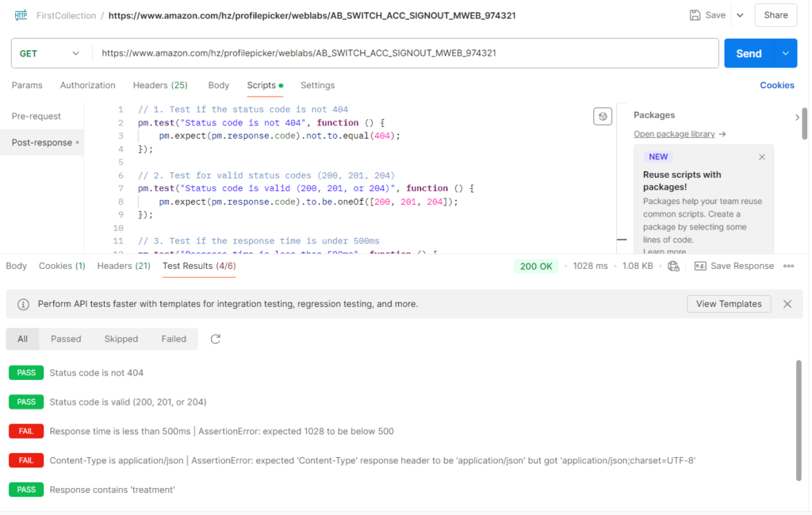Image resolution: width=812 pixels, height=515 pixels.
Task: Follow the Open package library link
Action: (674, 134)
